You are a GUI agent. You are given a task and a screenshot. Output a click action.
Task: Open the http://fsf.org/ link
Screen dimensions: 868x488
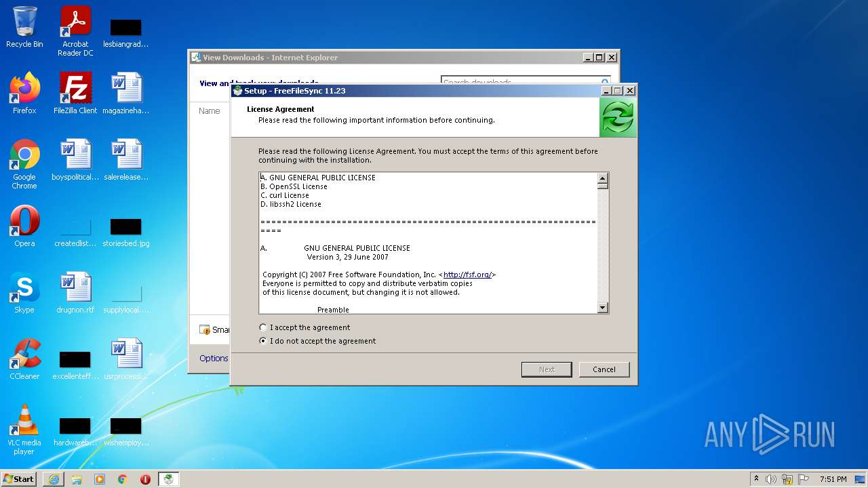467,274
